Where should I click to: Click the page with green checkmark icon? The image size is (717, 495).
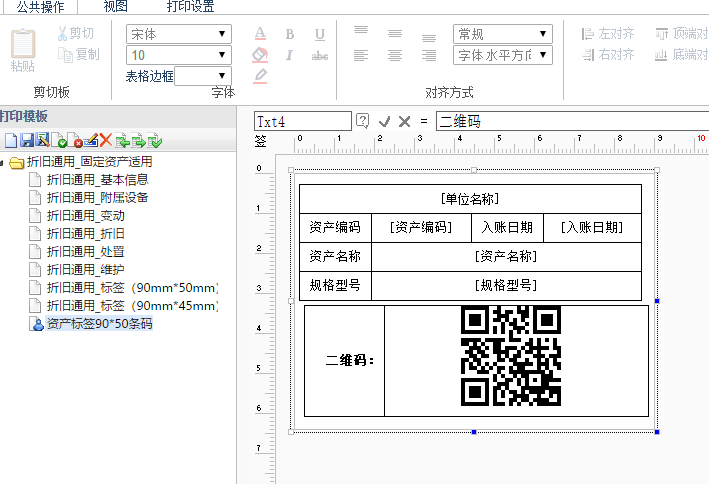click(x=59, y=140)
